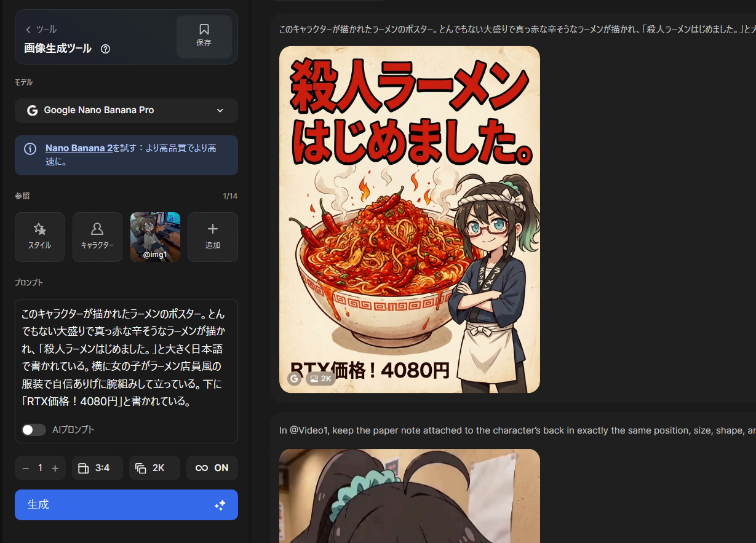Click the 生成 generate button
The height and width of the screenshot is (543, 756).
coord(126,505)
